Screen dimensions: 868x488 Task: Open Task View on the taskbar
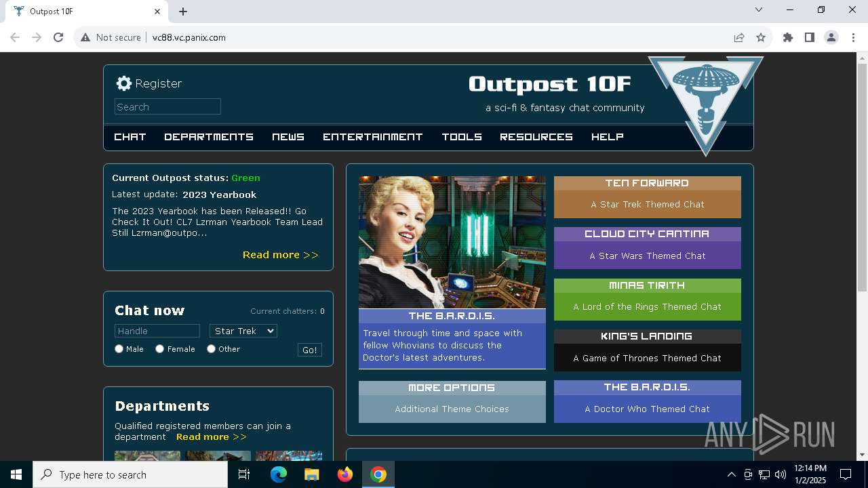[244, 474]
